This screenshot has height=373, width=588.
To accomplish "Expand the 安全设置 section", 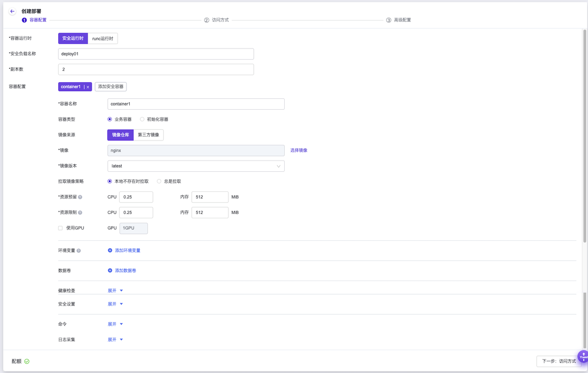I will 115,304.
